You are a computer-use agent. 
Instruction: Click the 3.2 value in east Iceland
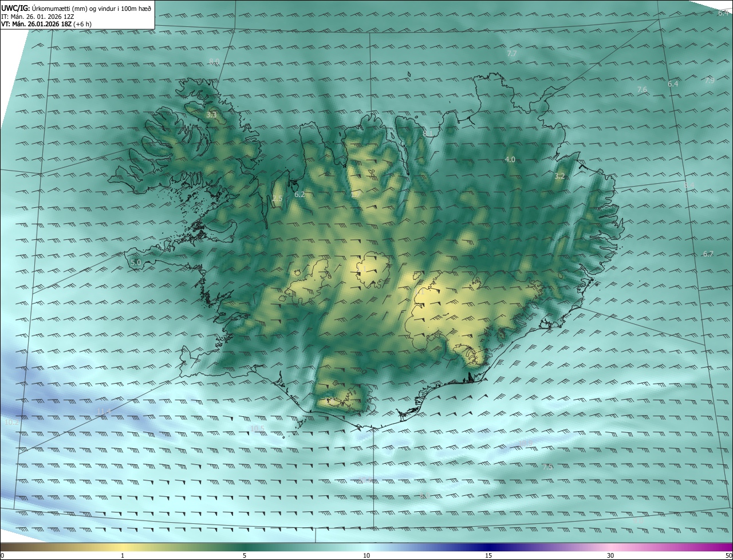point(560,176)
